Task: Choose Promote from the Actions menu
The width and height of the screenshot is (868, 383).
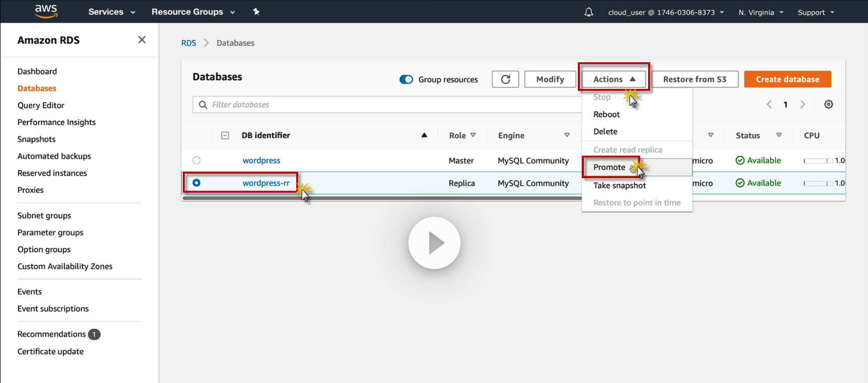Action: click(609, 167)
